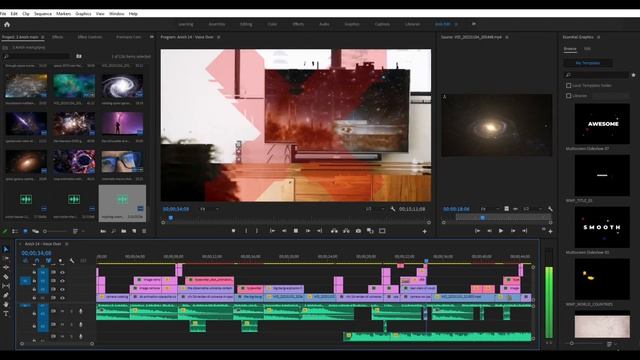640x360 pixels.
Task: Open the Program monitor button editor plus
Action: click(424, 231)
